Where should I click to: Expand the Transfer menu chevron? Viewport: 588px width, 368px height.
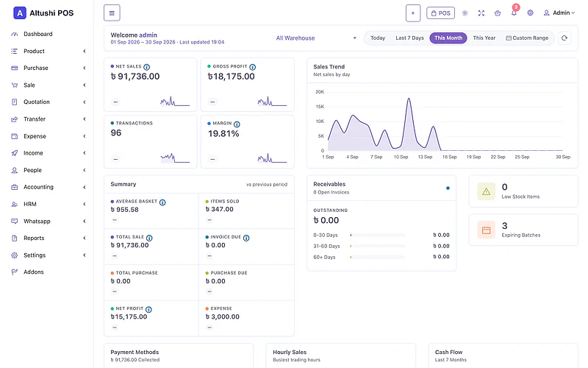coord(85,119)
